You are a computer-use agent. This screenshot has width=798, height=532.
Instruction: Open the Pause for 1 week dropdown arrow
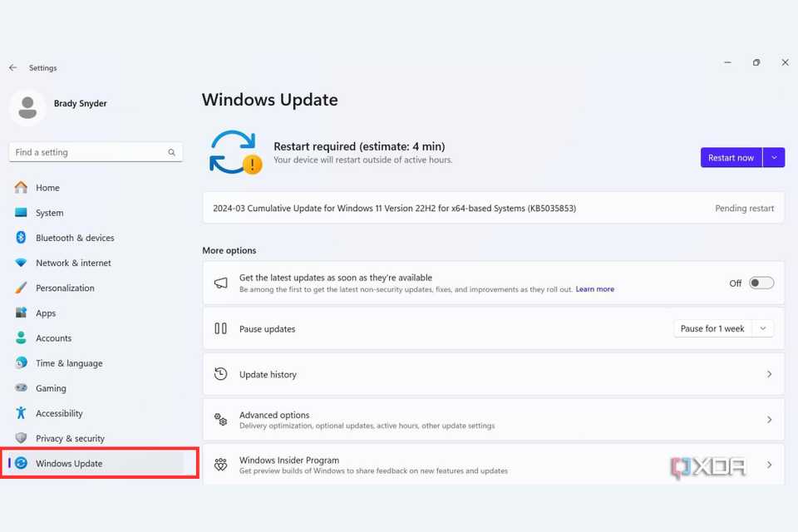tap(763, 328)
